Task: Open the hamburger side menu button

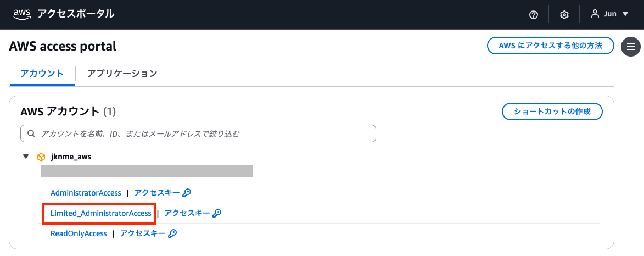Action: point(631,47)
